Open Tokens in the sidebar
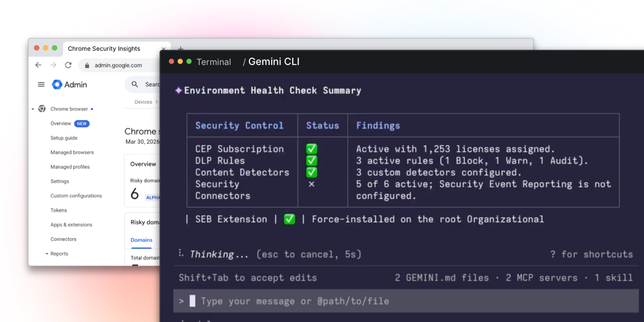Screen dimensions: 644x322 [x=58, y=210]
